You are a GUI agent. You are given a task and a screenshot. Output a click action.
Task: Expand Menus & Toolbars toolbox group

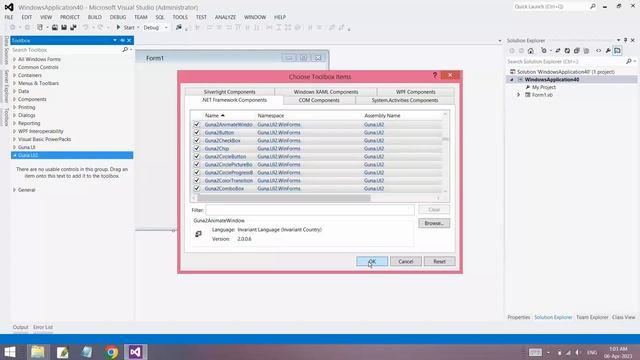point(15,83)
